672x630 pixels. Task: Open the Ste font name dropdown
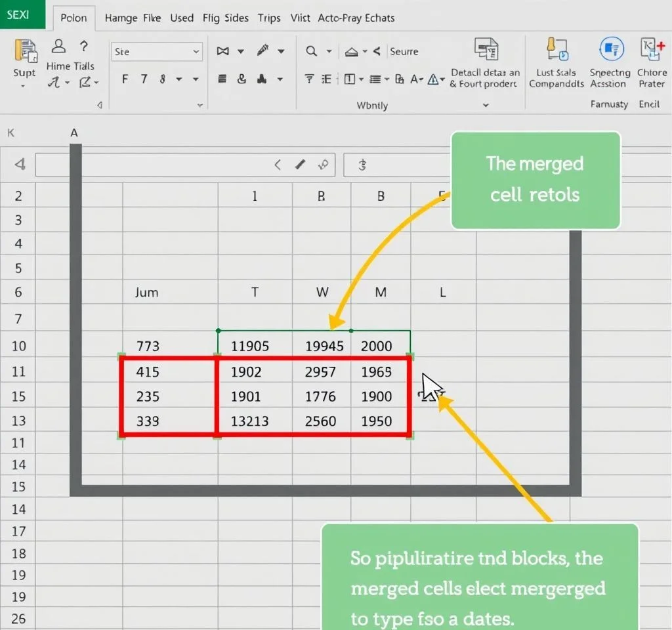tap(157, 52)
